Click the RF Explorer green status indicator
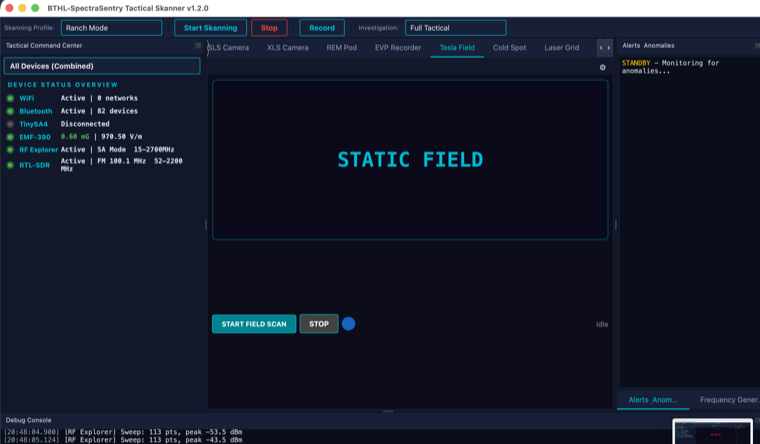The image size is (760, 444). pyautogui.click(x=10, y=150)
